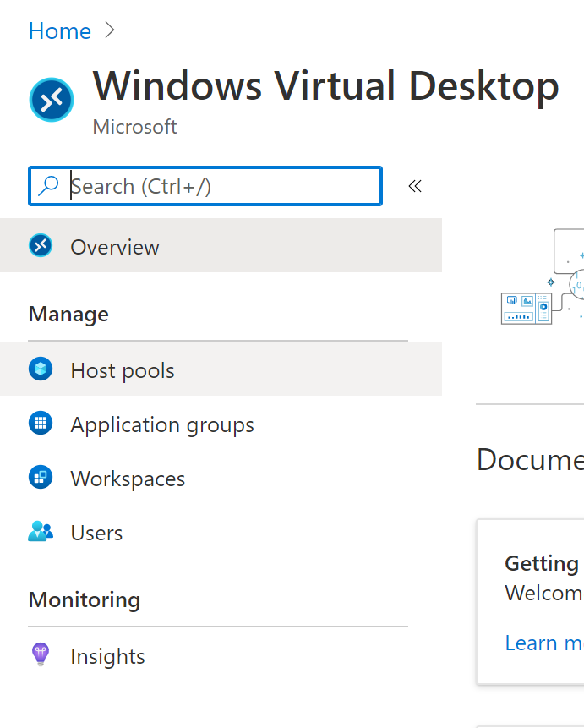Click the Monitoring section header
584x728 pixels.
click(x=85, y=599)
